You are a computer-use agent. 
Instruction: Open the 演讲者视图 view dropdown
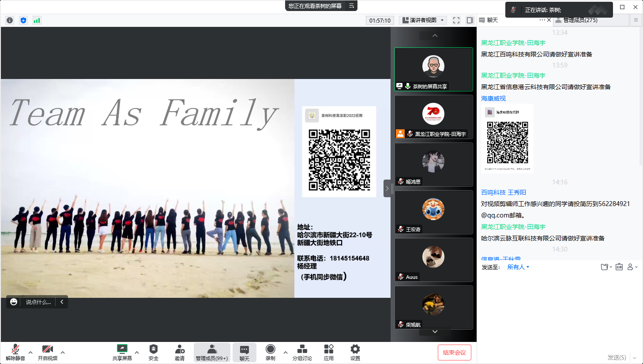423,20
